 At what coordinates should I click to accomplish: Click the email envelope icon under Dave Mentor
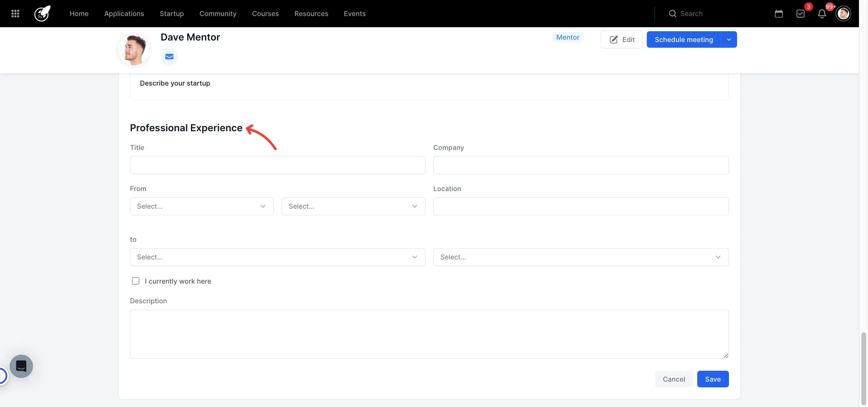[169, 56]
